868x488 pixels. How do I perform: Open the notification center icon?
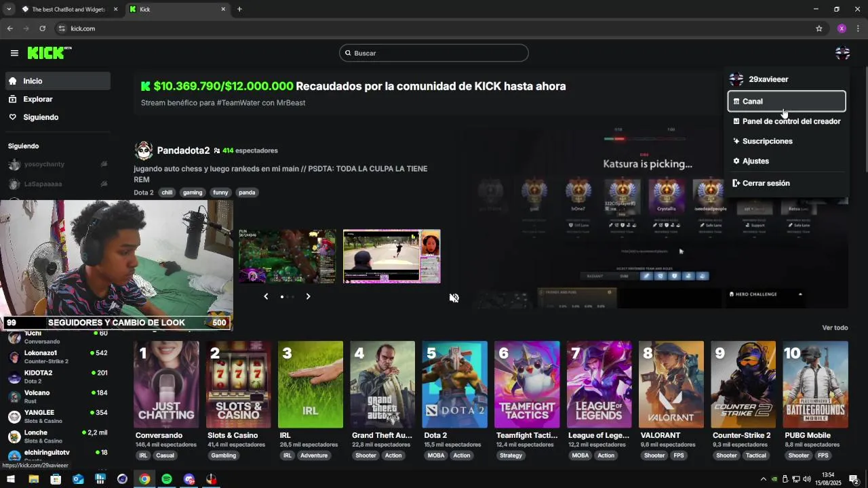click(854, 479)
